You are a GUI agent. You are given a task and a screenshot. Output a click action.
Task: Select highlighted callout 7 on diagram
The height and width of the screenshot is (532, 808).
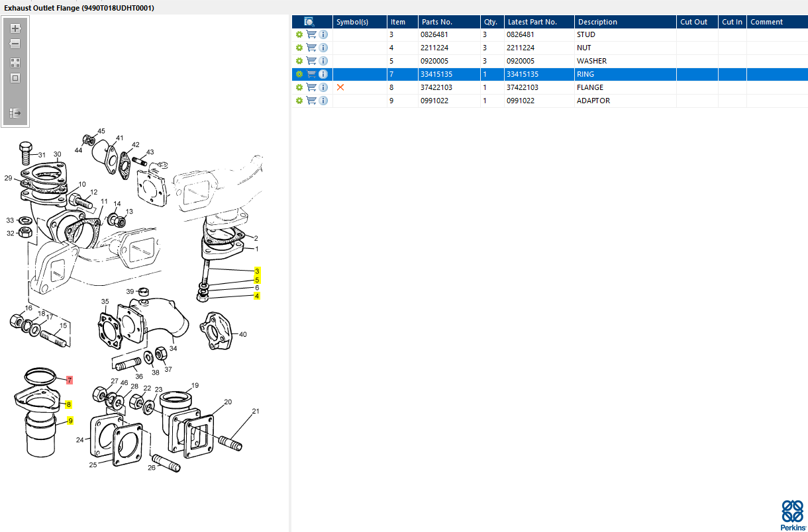coord(70,380)
